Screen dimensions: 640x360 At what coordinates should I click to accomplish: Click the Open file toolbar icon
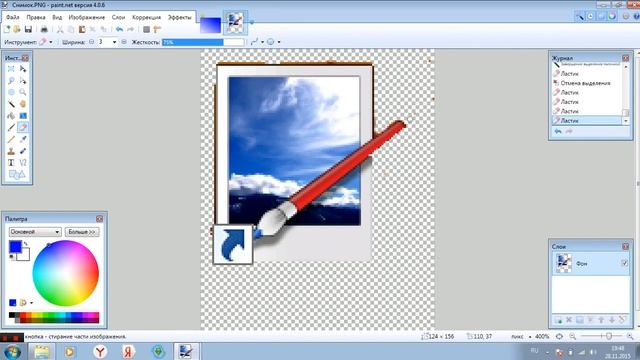(x=17, y=29)
